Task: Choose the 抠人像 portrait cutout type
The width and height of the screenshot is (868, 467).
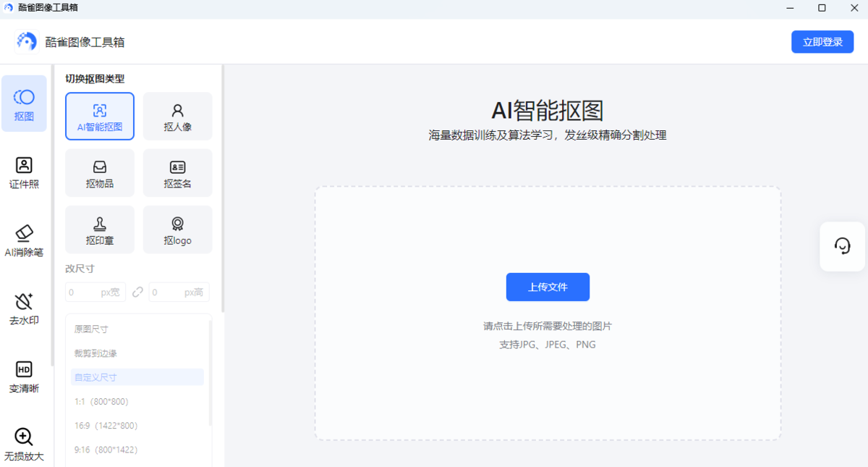Action: 177,116
